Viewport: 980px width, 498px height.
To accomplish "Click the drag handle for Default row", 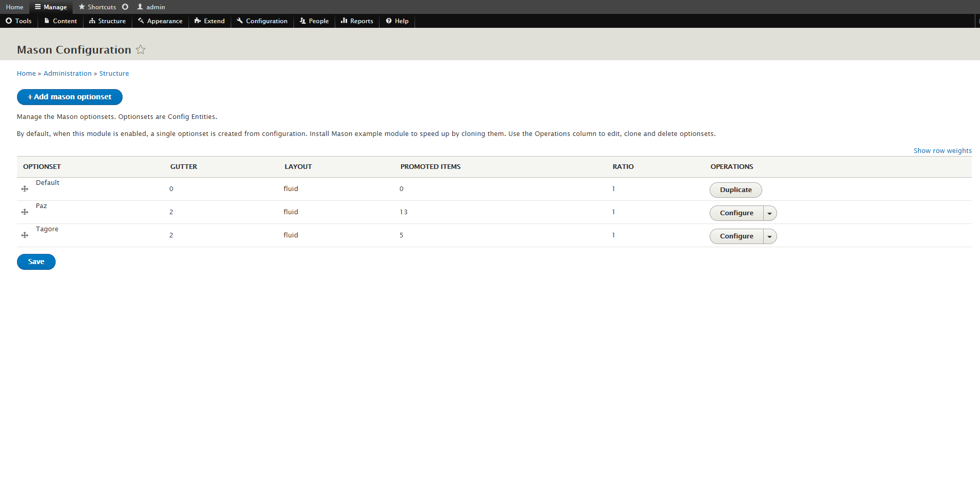I will point(25,189).
